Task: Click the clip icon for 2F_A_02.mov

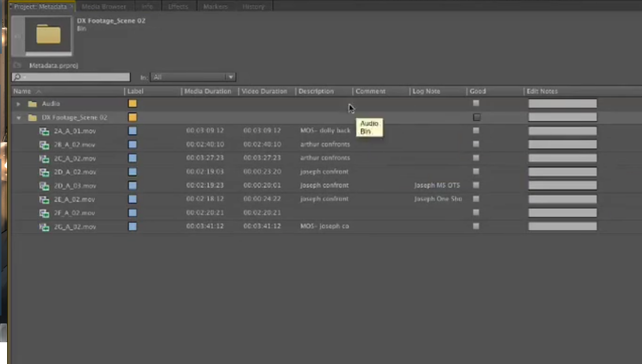Action: (x=44, y=213)
